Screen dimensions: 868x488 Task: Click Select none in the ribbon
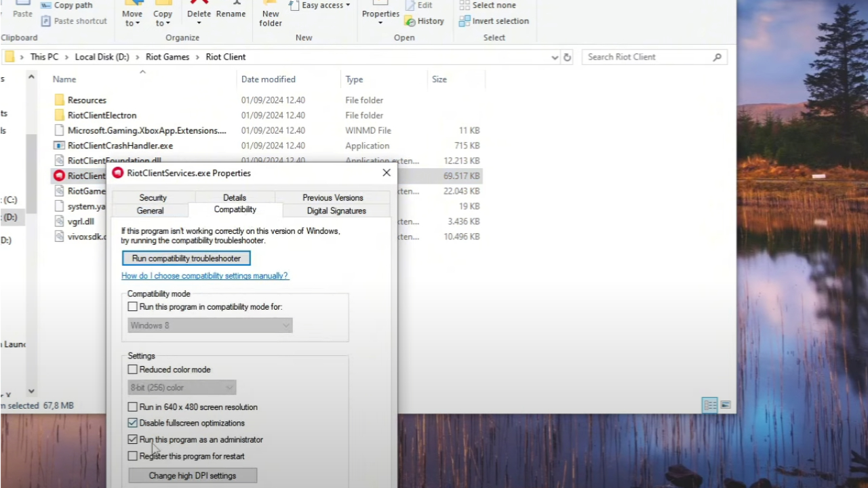tap(488, 5)
